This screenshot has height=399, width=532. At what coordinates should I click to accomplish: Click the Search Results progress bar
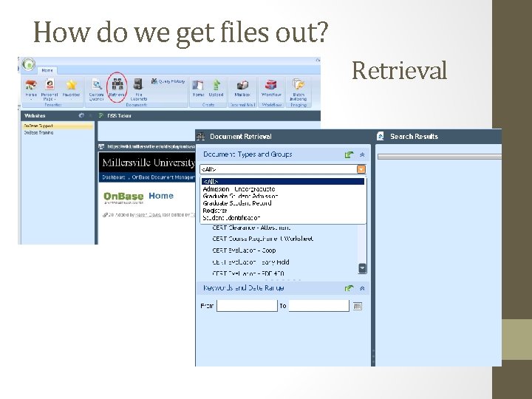pyautogui.click(x=440, y=157)
